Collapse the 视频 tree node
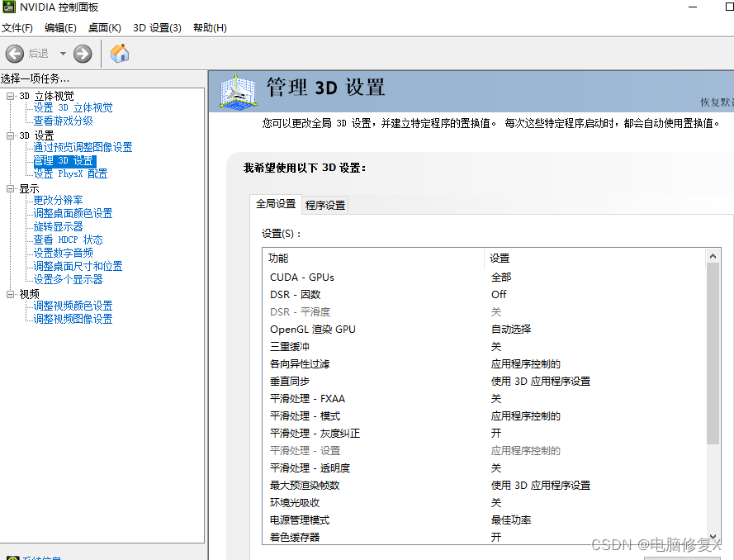The height and width of the screenshot is (560, 734). tap(10, 294)
